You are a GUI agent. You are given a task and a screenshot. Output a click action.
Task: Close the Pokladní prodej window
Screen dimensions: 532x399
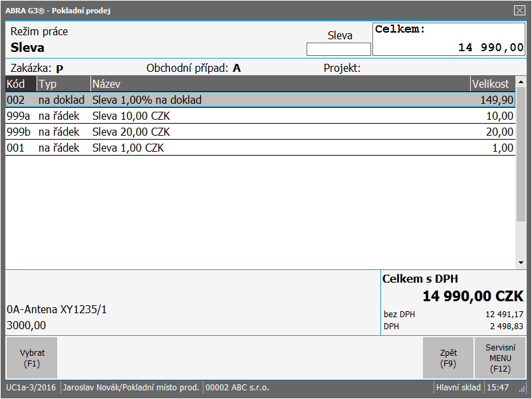click(x=519, y=10)
